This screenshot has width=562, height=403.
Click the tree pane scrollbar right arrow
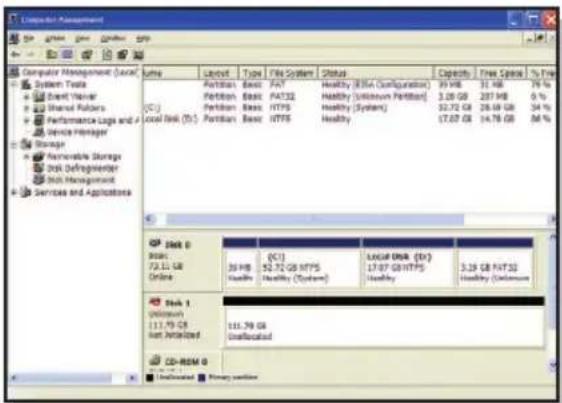point(132,378)
